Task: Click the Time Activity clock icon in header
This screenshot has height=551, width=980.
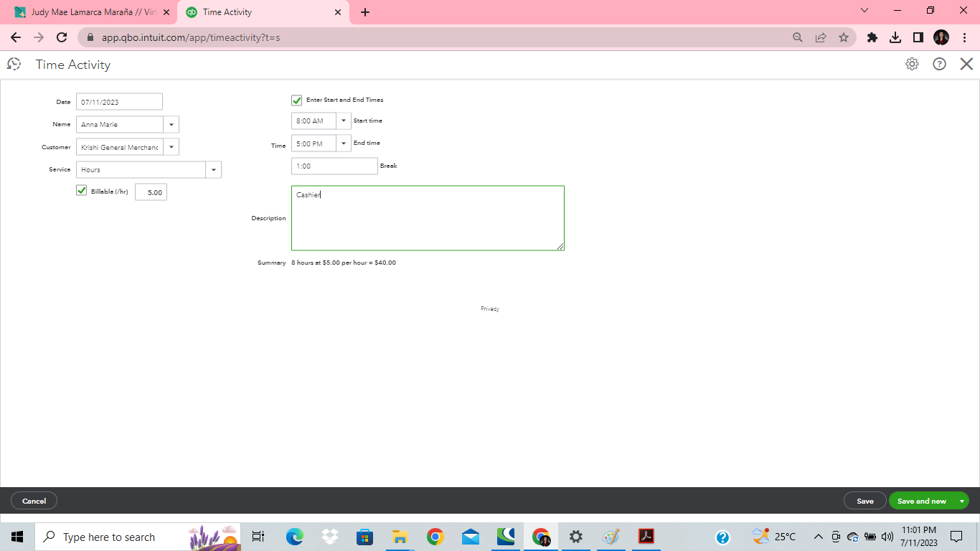Action: [x=14, y=64]
